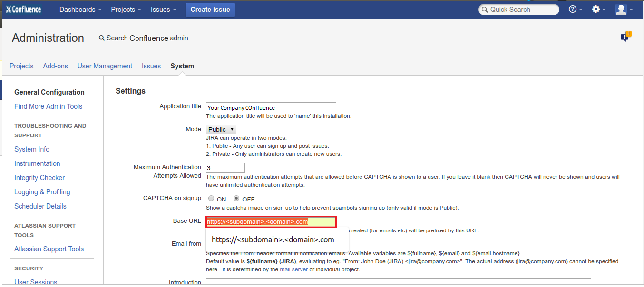Click the Application title input field
The image size is (644, 287).
[x=270, y=107]
